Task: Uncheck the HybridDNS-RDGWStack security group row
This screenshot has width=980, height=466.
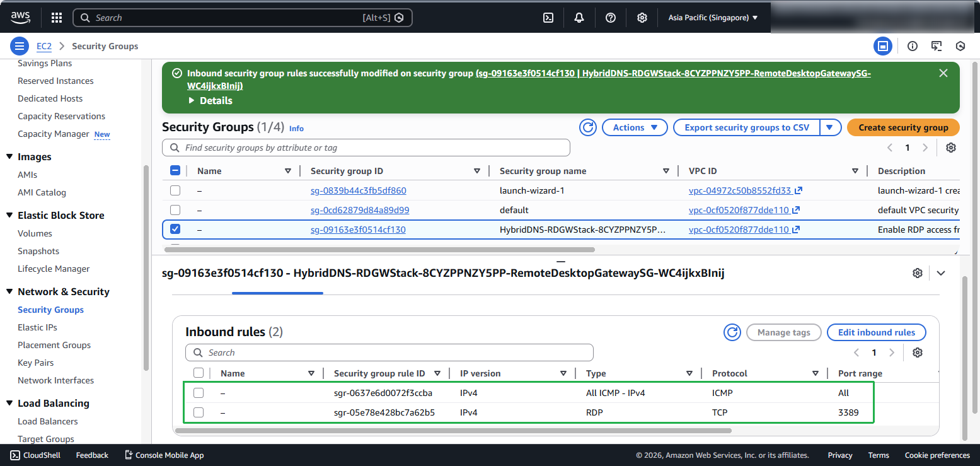Action: click(x=175, y=230)
